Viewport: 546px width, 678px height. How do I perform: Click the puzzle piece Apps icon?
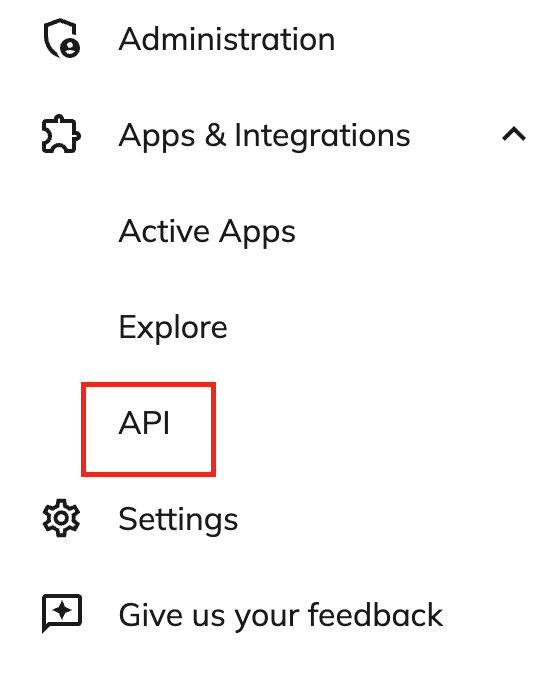[x=61, y=134]
